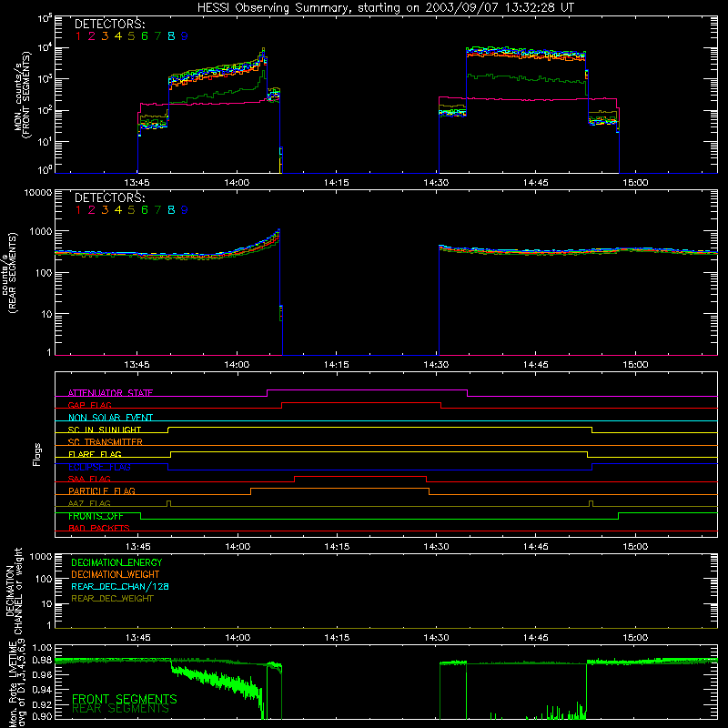Click 15:00 tick below front segments plot
This screenshot has width=728, height=728.
click(635, 183)
